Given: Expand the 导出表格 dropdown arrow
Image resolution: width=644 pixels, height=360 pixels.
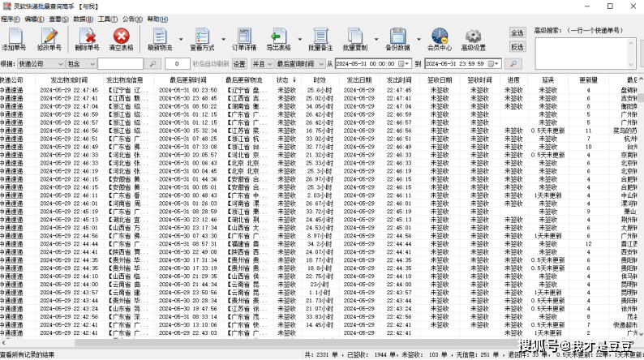Looking at the screenshot, I should click(300, 40).
